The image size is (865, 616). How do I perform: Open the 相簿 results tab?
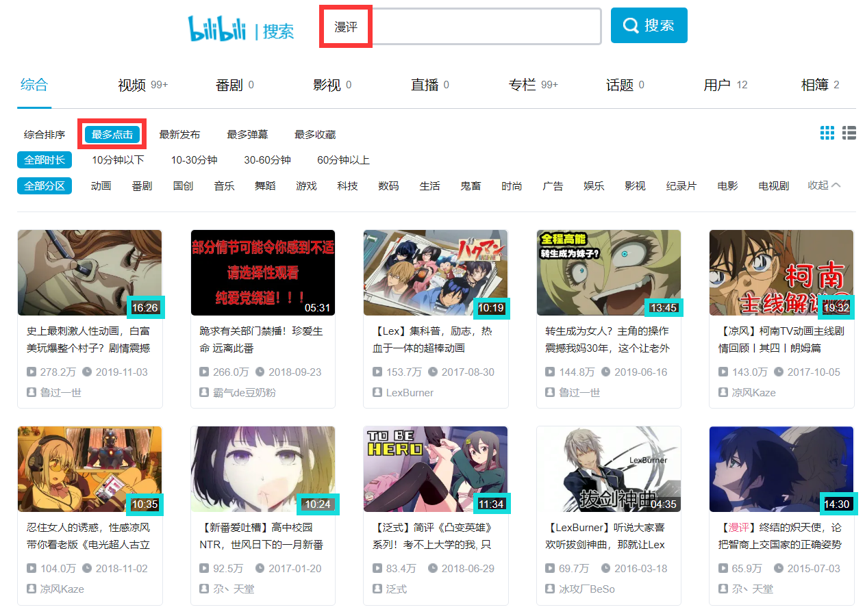[x=820, y=85]
